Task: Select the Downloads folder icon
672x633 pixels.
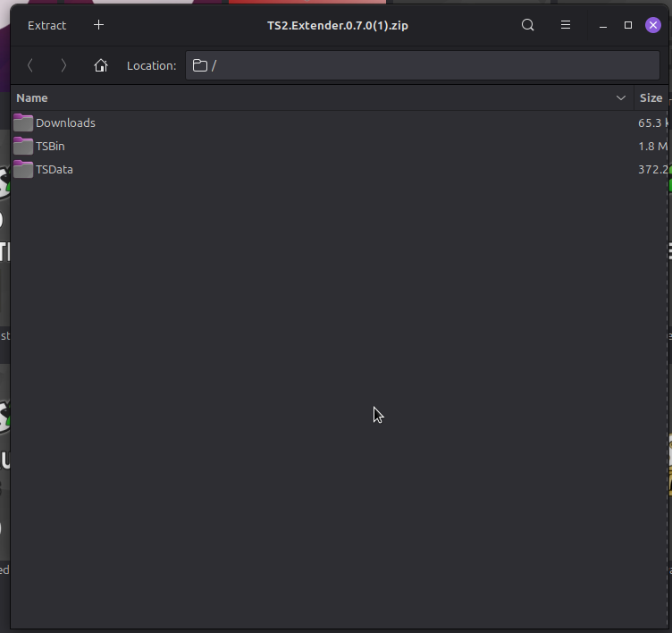Action: (x=23, y=122)
